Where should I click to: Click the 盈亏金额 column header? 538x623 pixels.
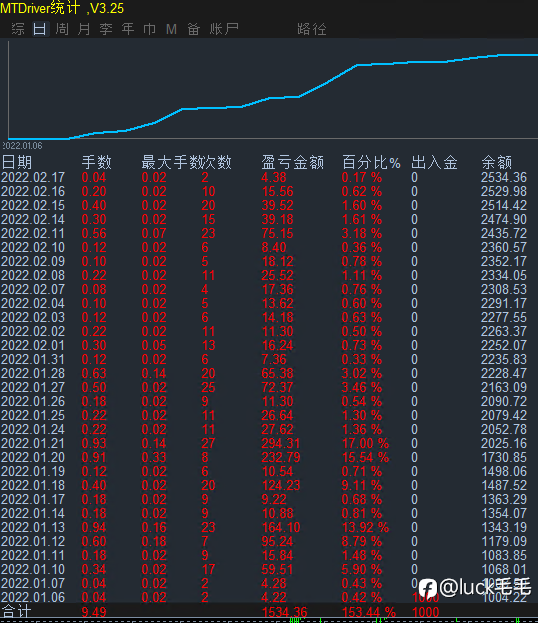point(292,163)
